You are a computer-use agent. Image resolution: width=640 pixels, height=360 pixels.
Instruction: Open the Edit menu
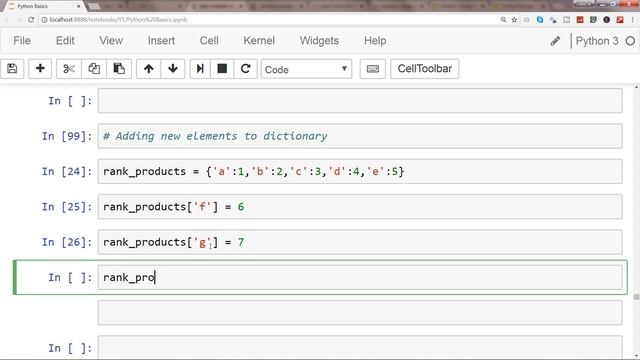pos(65,41)
